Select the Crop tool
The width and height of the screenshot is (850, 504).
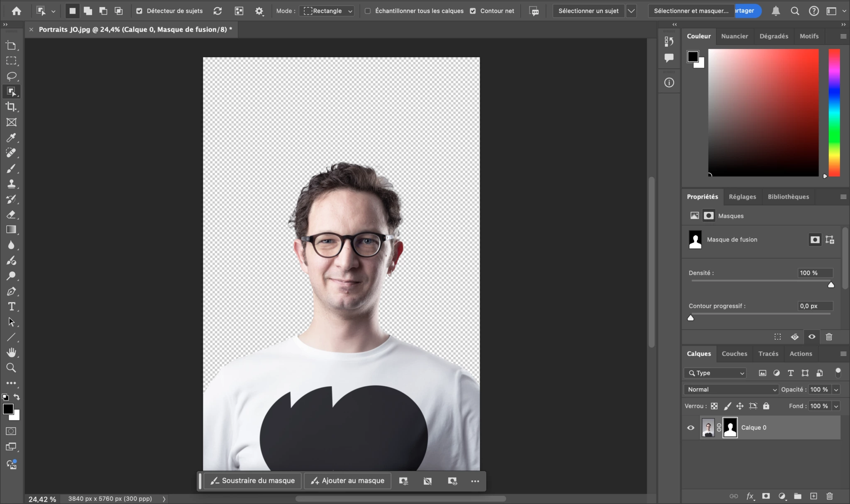11,107
